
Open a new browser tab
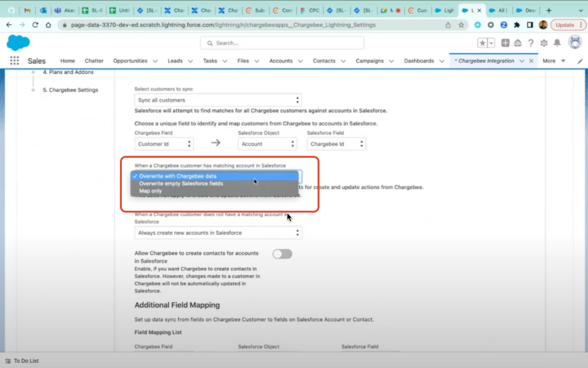pyautogui.click(x=549, y=10)
